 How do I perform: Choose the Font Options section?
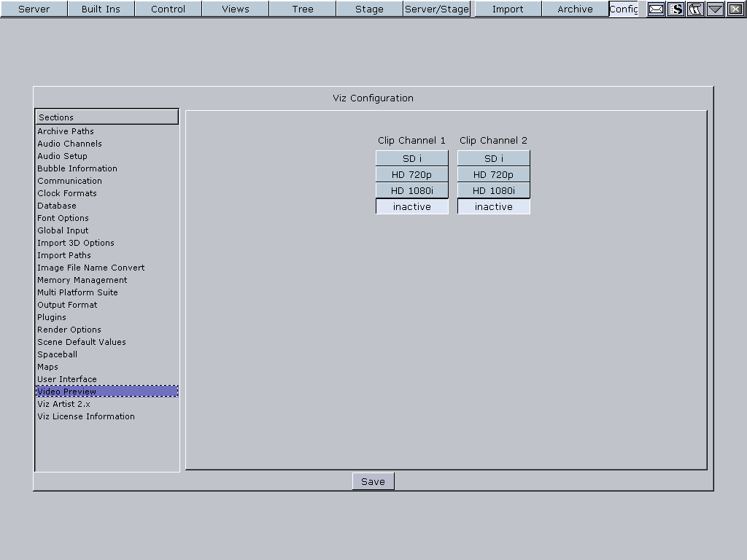click(x=63, y=218)
